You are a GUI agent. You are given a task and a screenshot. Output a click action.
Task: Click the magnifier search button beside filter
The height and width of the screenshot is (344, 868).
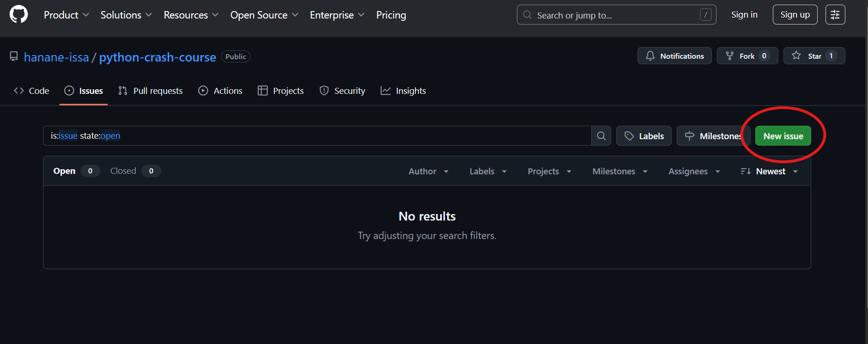click(601, 136)
